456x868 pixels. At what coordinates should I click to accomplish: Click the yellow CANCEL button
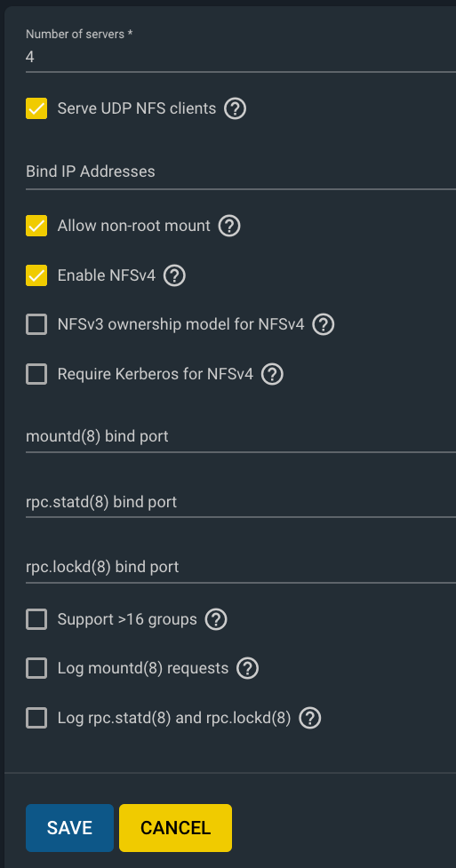tap(176, 828)
